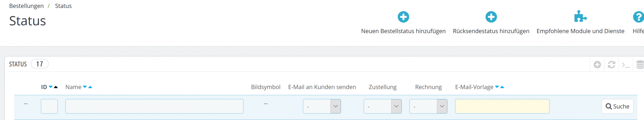Click the plus icon above Rücksendestatus hinzufügen
The height and width of the screenshot is (120, 644).
[x=491, y=17]
